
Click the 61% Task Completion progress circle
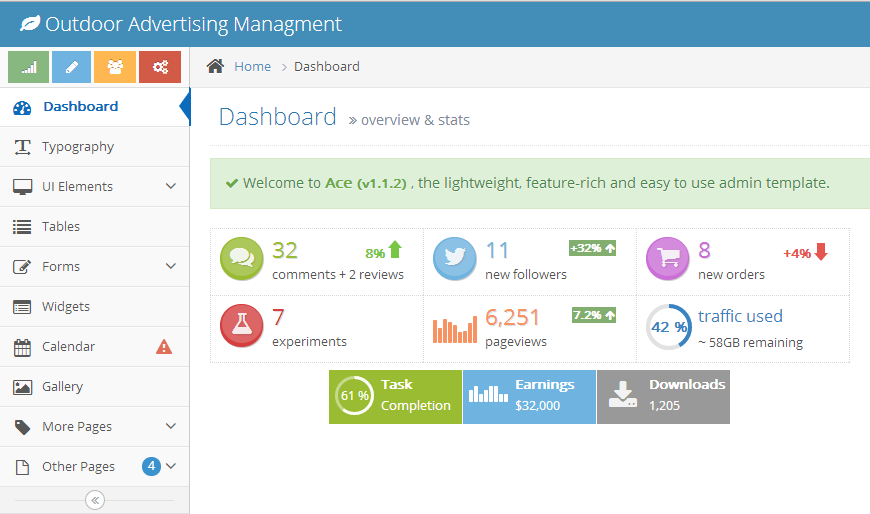(x=354, y=396)
